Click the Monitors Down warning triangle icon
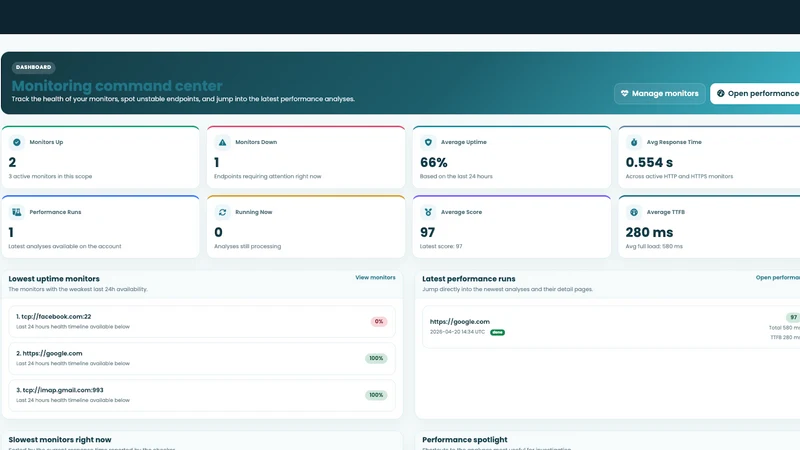 222,142
